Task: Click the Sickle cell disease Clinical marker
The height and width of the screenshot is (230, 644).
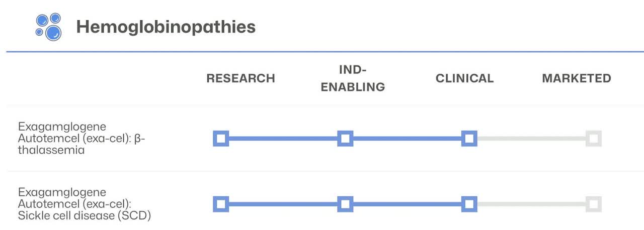Action: point(469,204)
